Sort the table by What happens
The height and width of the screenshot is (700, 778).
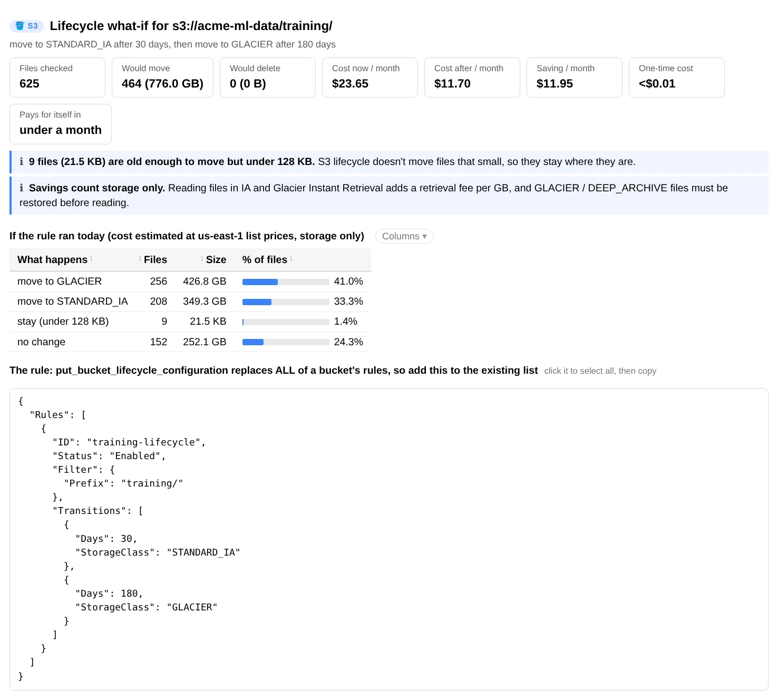[x=55, y=260]
